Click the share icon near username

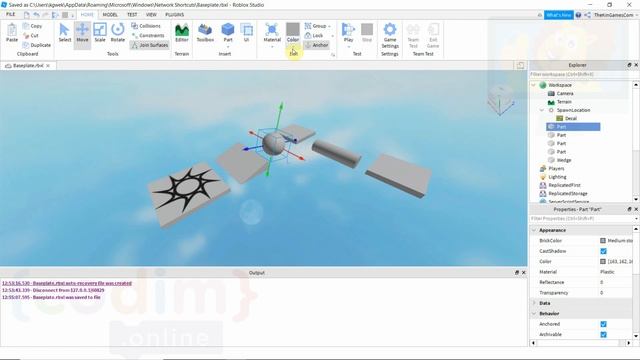pyautogui.click(x=587, y=15)
